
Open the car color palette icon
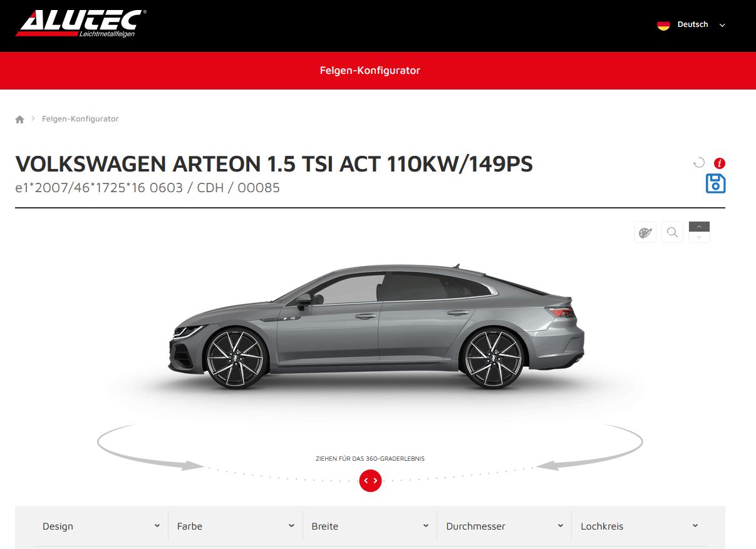(x=645, y=233)
